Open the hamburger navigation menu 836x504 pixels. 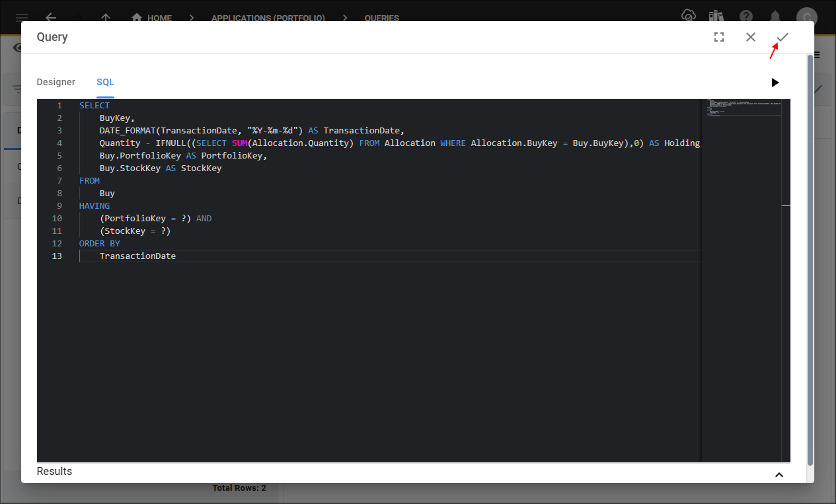[x=22, y=18]
